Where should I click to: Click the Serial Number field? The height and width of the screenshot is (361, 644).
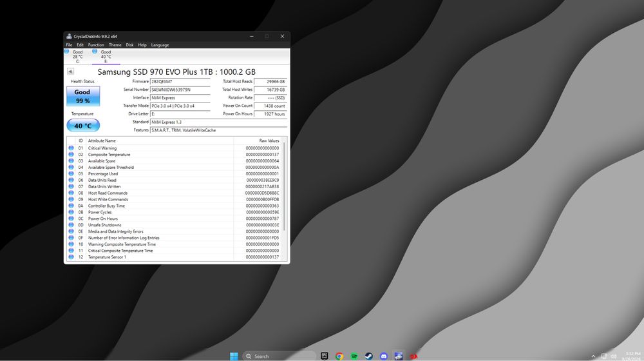[x=180, y=90]
